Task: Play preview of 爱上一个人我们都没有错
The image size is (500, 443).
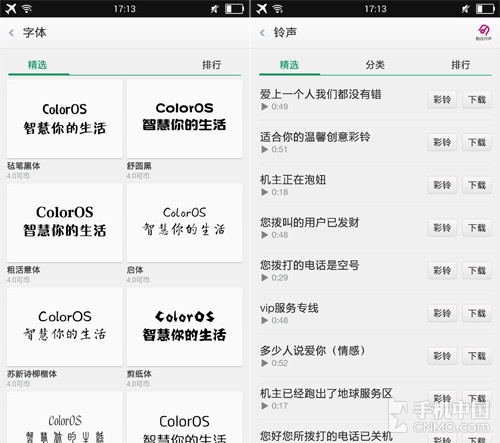Action: click(x=265, y=107)
